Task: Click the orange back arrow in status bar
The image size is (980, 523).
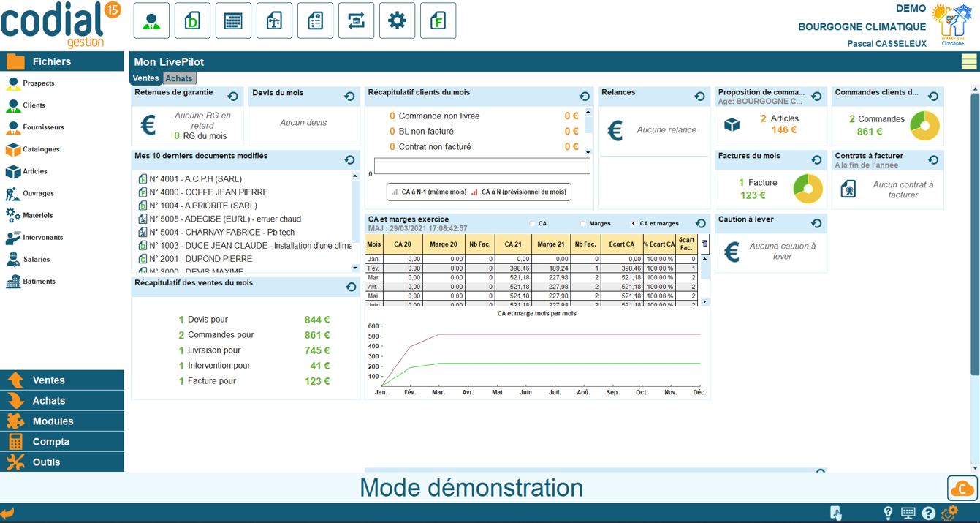Action: tap(7, 513)
